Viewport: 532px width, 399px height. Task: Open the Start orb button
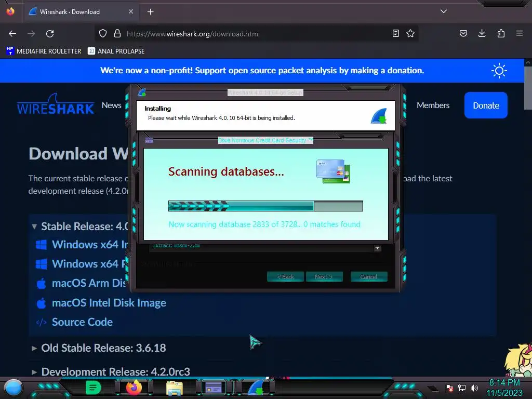tap(14, 388)
